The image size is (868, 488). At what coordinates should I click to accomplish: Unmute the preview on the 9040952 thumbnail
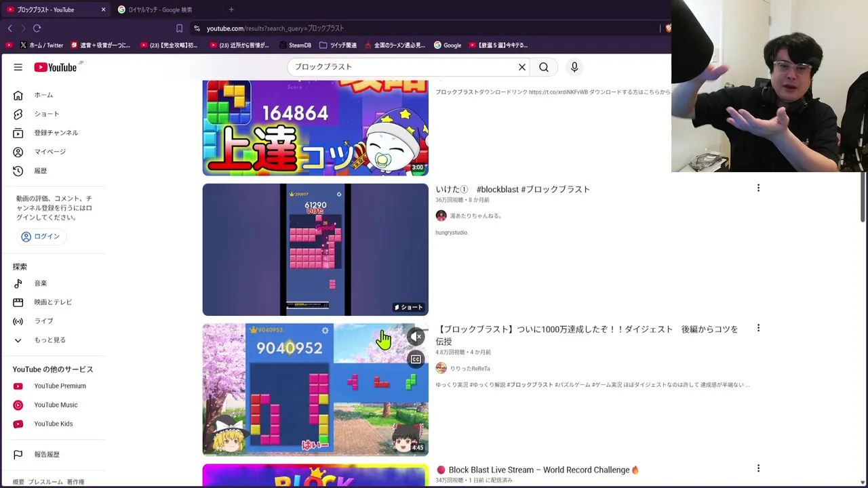click(x=416, y=337)
